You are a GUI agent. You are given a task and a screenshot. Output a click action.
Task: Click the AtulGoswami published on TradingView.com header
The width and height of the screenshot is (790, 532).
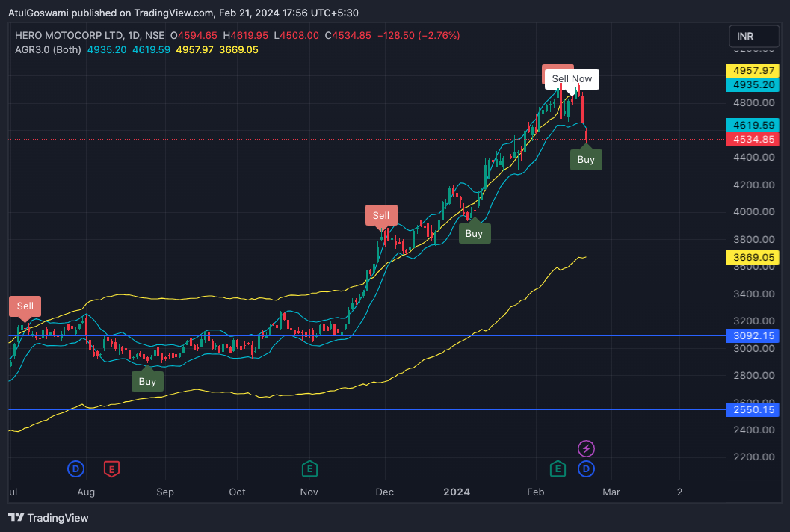pos(183,13)
